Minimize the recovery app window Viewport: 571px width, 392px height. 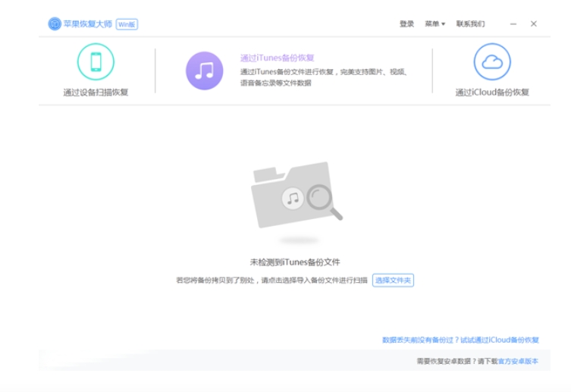pyautogui.click(x=513, y=24)
